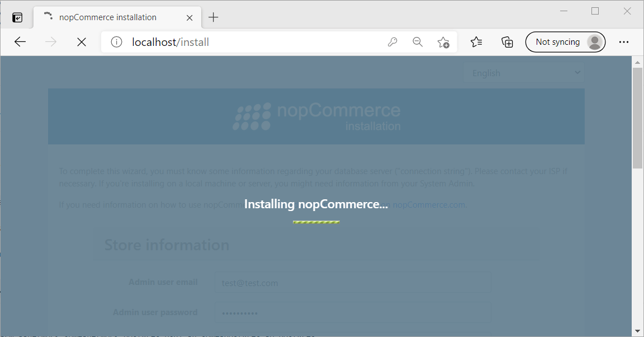
Task: Close the browser window
Action: 627,11
